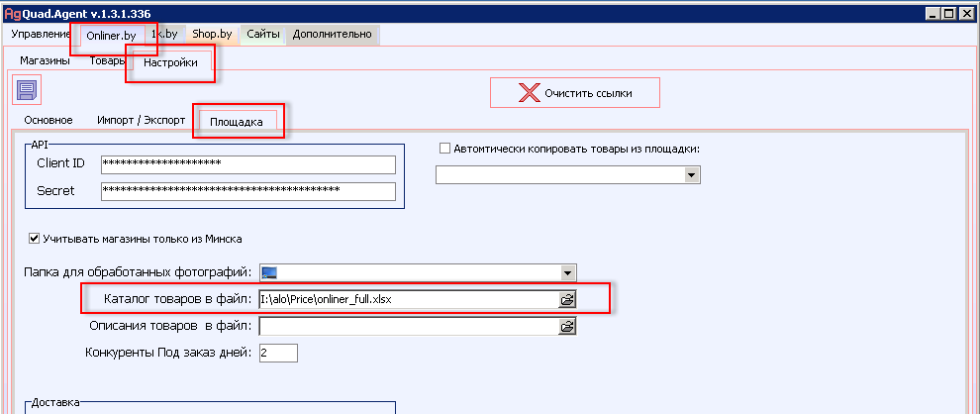Select the Настройки subtab
The width and height of the screenshot is (980, 414).
pos(170,62)
